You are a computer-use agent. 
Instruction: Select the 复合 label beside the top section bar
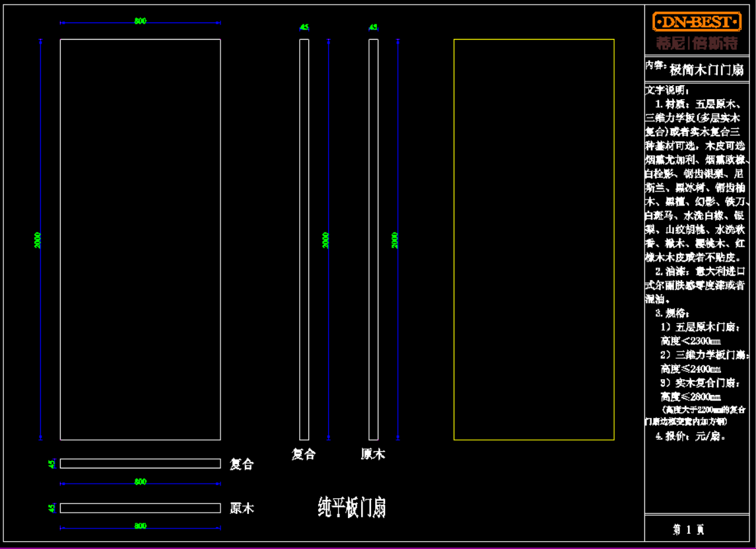coord(242,464)
